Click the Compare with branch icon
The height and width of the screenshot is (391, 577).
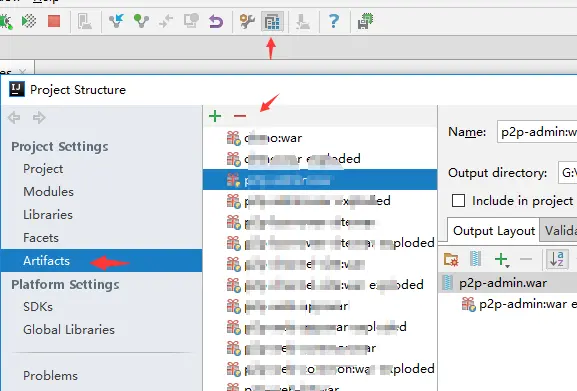[x=166, y=21]
